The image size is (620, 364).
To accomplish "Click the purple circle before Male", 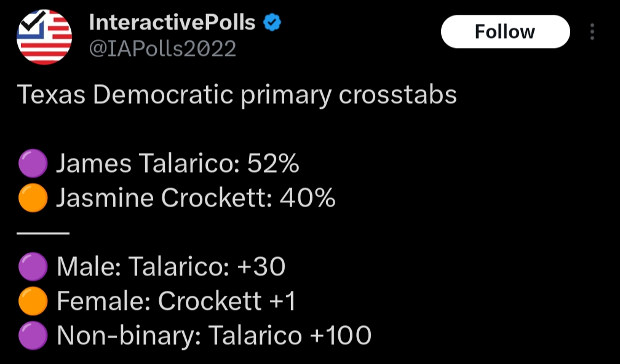I will pyautogui.click(x=33, y=267).
